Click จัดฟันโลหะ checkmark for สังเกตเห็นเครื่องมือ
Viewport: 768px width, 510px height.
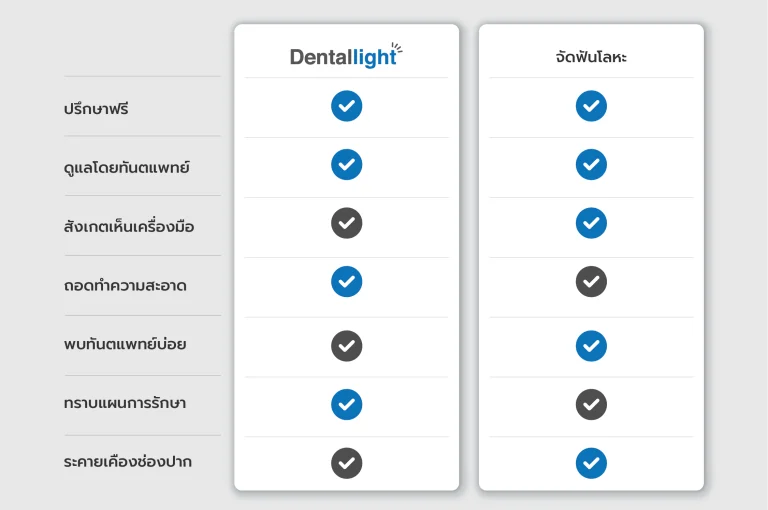click(x=591, y=223)
